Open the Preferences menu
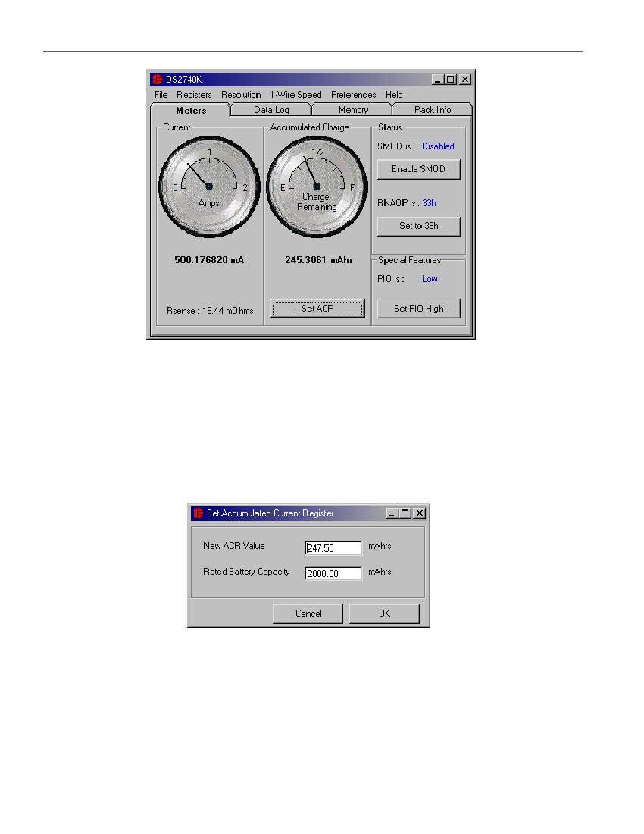Screen dimensions: 644x834 [353, 95]
